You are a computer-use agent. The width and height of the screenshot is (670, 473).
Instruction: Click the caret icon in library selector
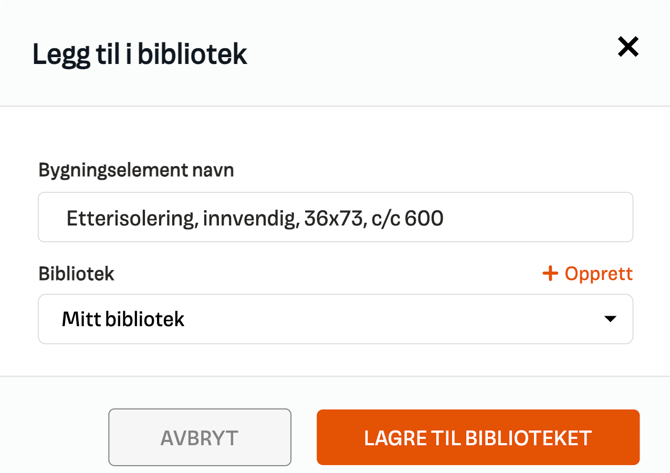[610, 319]
